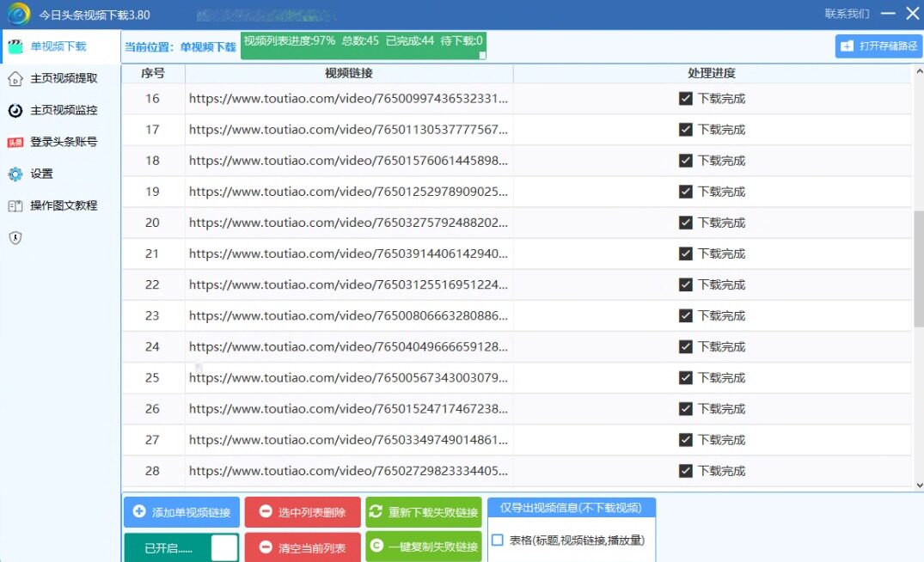Open the 设置 page
Viewport: 924px width, 562px height.
point(61,174)
